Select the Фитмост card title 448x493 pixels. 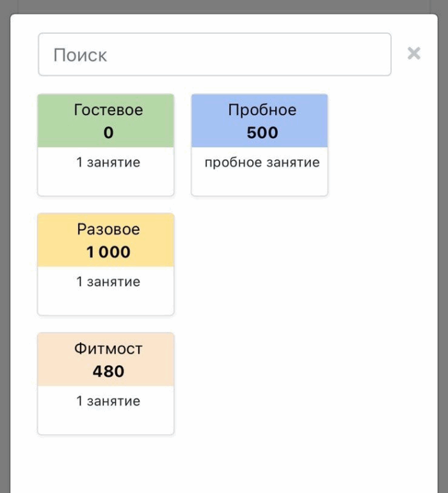pos(108,349)
